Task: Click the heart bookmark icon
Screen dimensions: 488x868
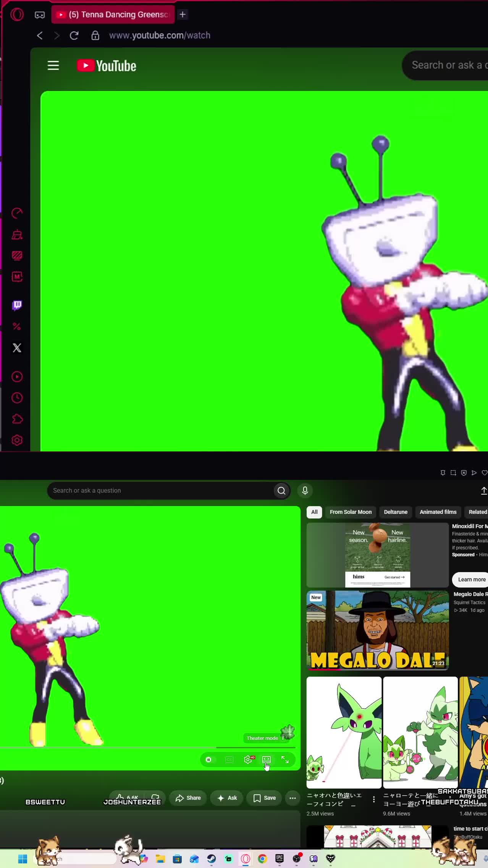Action: 484,473
